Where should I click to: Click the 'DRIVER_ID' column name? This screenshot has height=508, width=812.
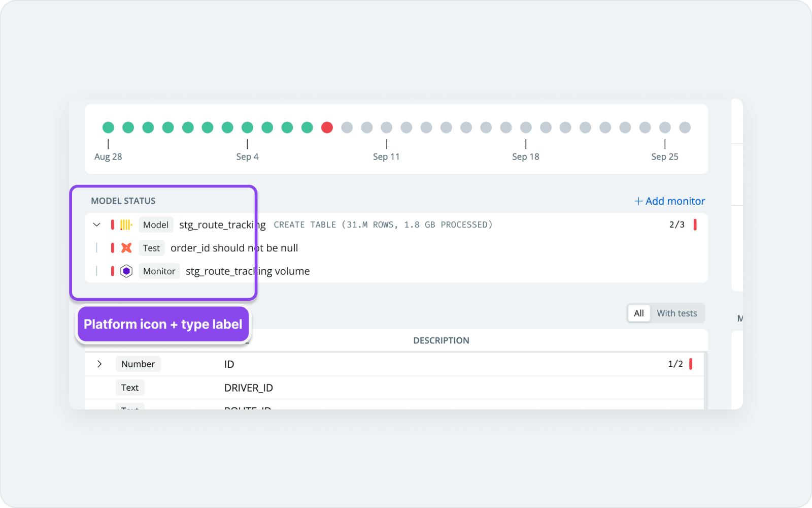click(249, 388)
